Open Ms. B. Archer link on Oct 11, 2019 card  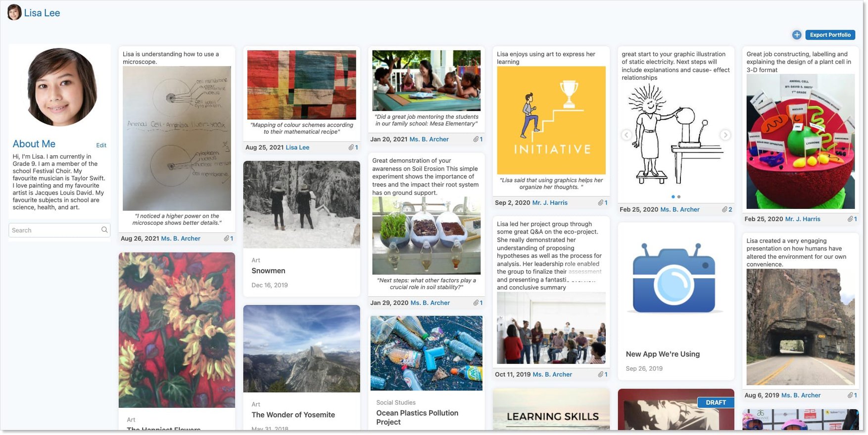click(552, 375)
